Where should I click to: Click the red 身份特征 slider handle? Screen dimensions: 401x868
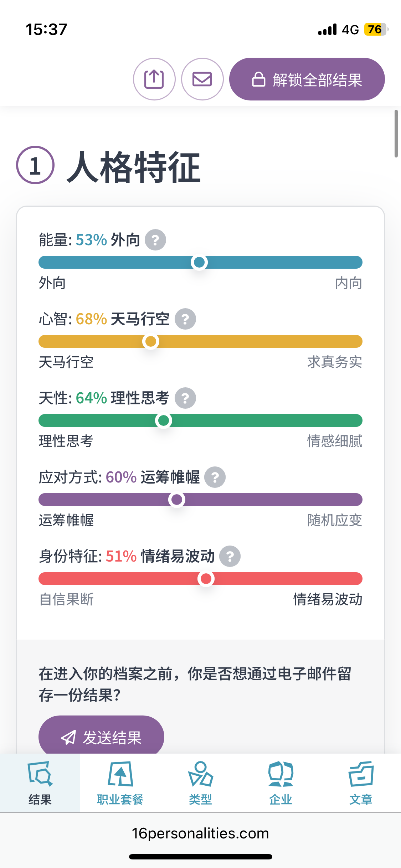pyautogui.click(x=206, y=579)
